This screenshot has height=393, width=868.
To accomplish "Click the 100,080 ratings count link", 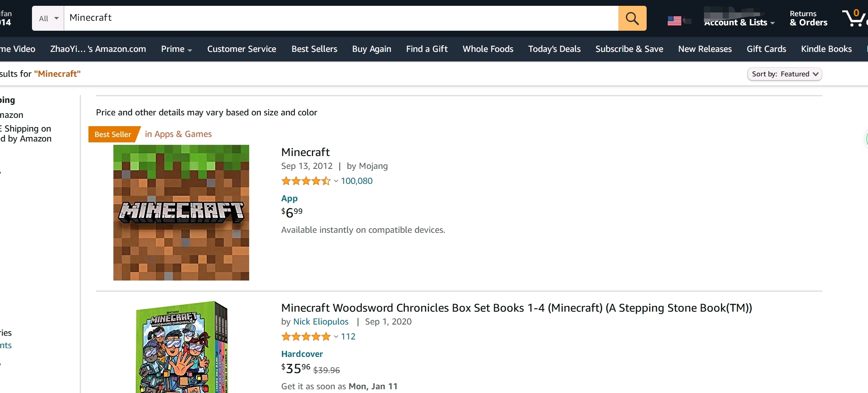I will point(356,181).
